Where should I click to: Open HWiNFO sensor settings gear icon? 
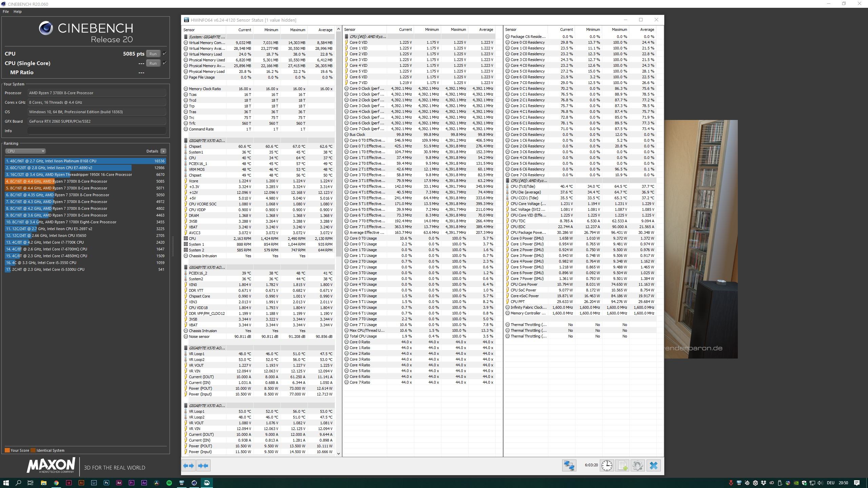[638, 465]
